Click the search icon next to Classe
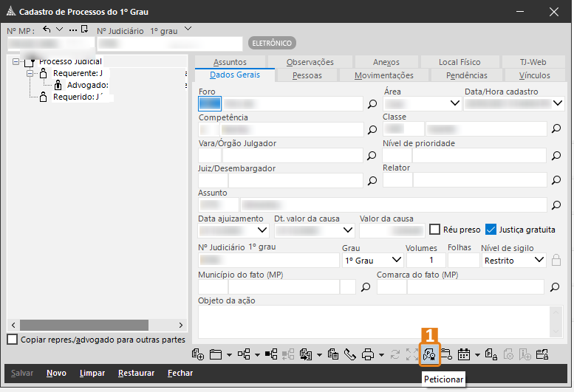 (x=558, y=129)
